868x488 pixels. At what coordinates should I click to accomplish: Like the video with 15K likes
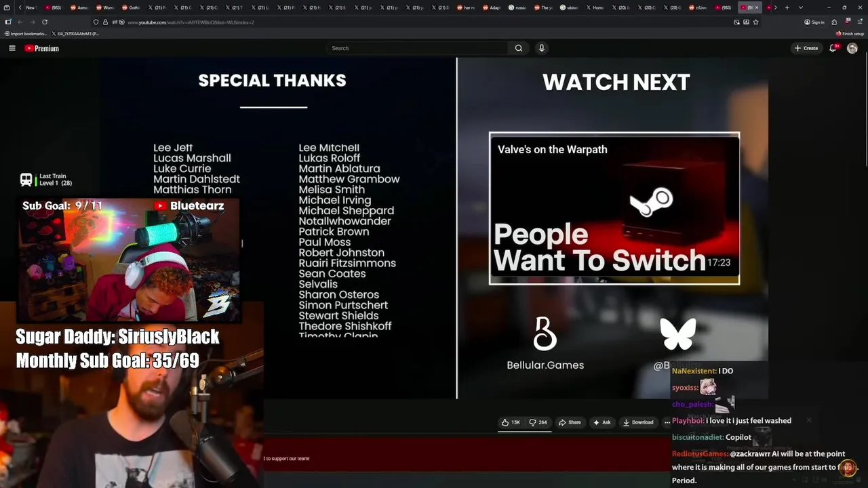tap(511, 422)
